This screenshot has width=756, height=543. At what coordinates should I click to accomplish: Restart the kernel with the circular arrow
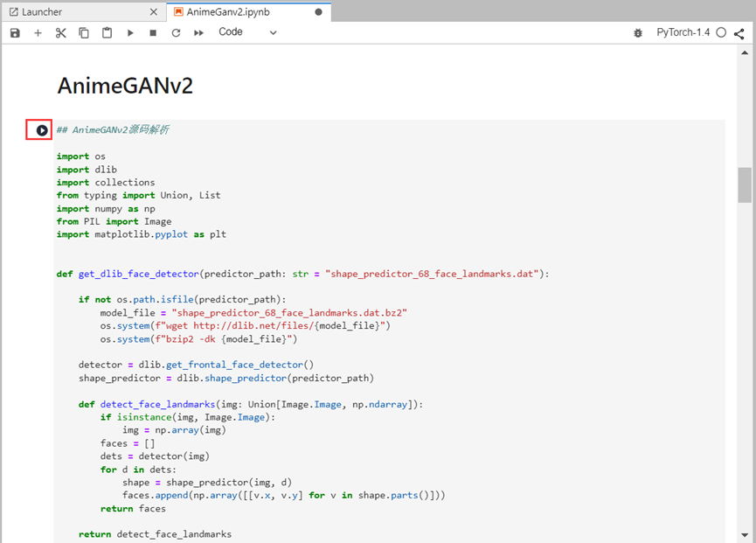coord(176,33)
